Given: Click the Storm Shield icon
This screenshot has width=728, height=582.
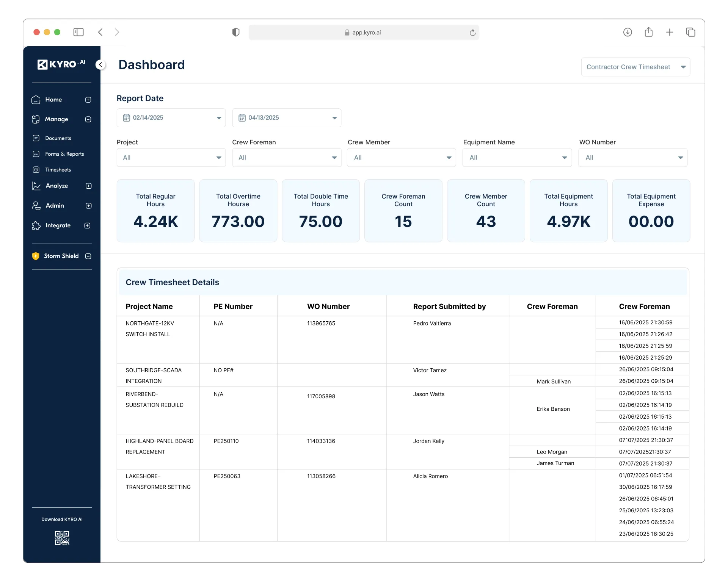Looking at the screenshot, I should coord(36,256).
